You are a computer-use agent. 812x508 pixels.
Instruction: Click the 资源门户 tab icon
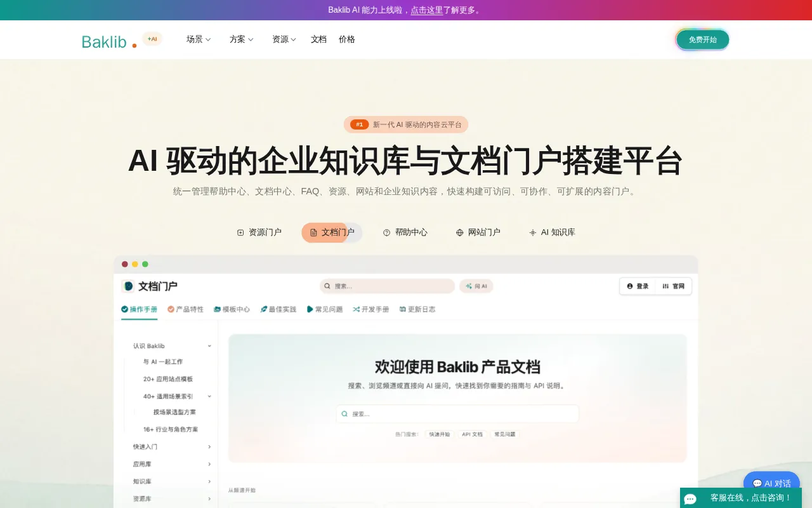point(240,232)
